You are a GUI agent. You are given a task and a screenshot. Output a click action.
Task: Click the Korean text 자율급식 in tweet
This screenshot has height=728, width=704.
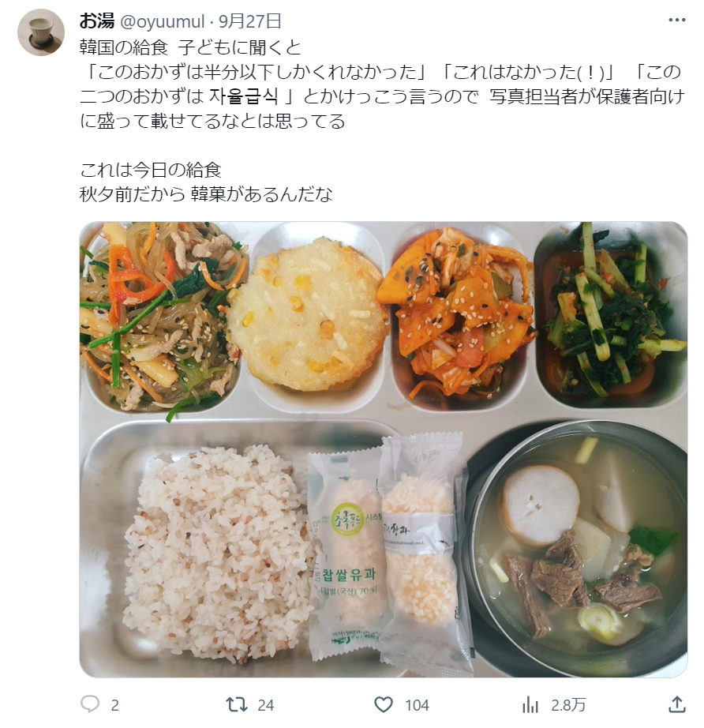click(x=243, y=96)
